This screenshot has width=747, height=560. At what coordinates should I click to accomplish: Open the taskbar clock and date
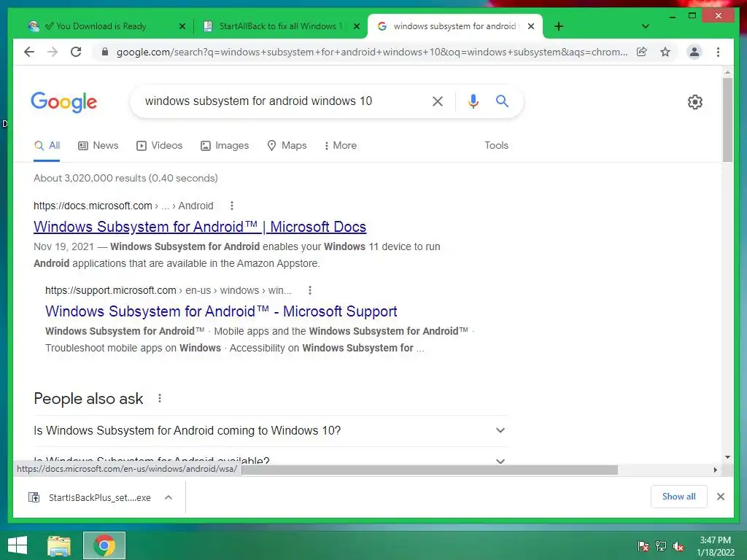coord(715,546)
